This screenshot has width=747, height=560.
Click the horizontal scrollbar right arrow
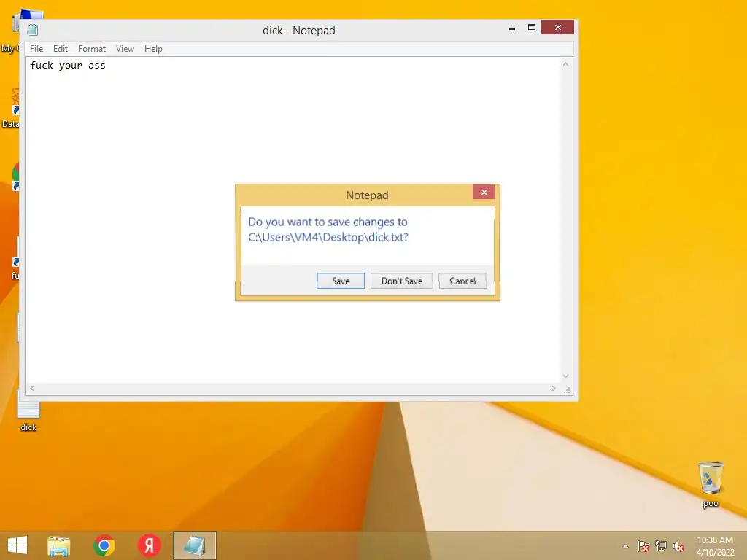553,389
